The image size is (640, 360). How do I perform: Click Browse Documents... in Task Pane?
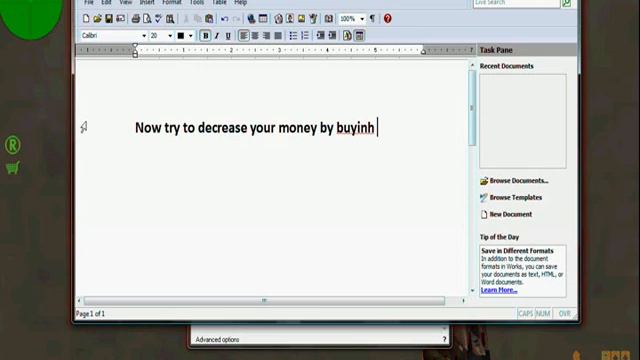514,181
